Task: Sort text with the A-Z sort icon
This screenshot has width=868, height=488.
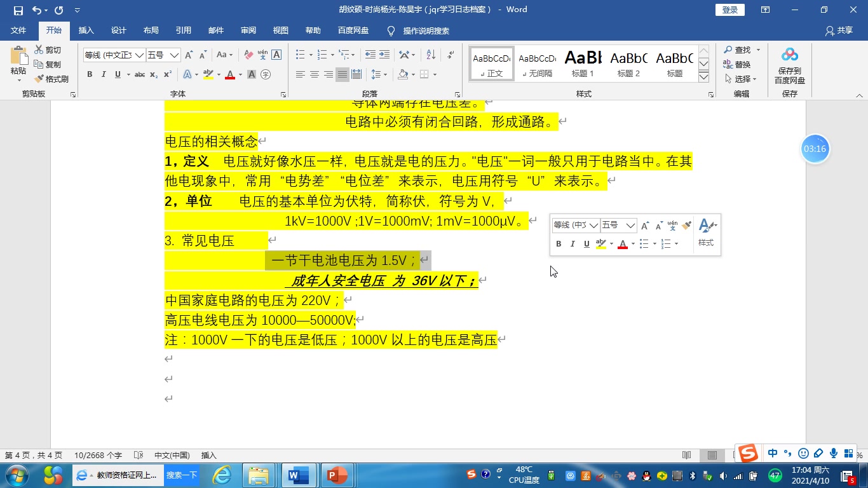Action: [431, 55]
